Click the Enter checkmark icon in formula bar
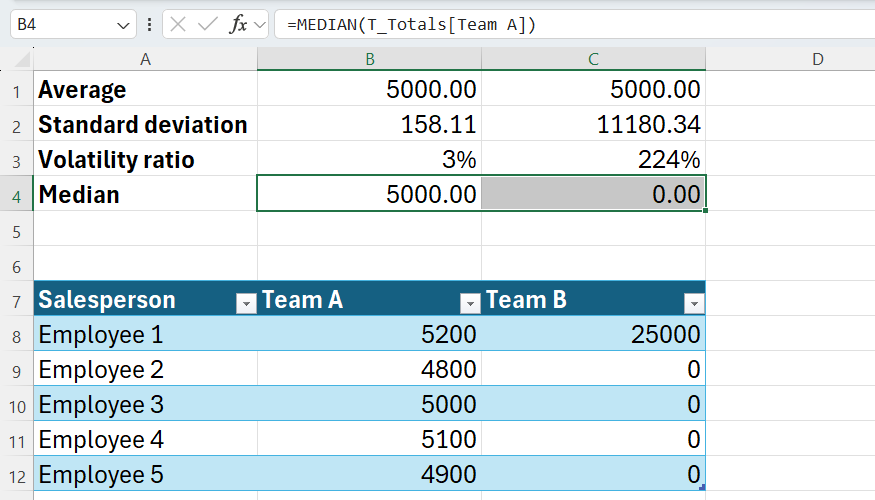The width and height of the screenshot is (875, 500). [x=208, y=25]
